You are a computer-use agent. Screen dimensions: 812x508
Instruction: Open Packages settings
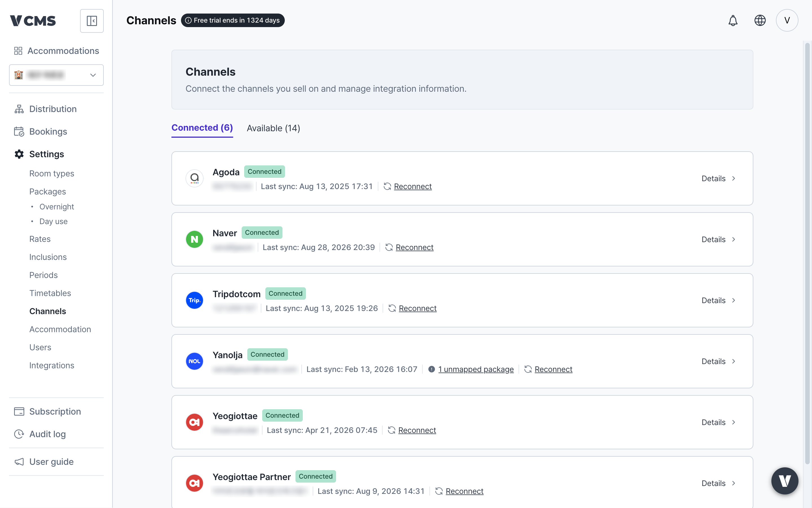(48, 192)
